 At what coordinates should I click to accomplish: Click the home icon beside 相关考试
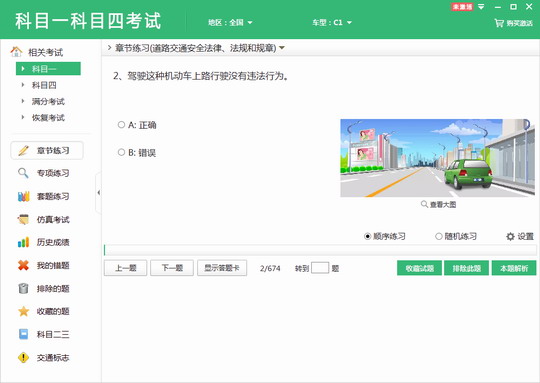(16, 52)
